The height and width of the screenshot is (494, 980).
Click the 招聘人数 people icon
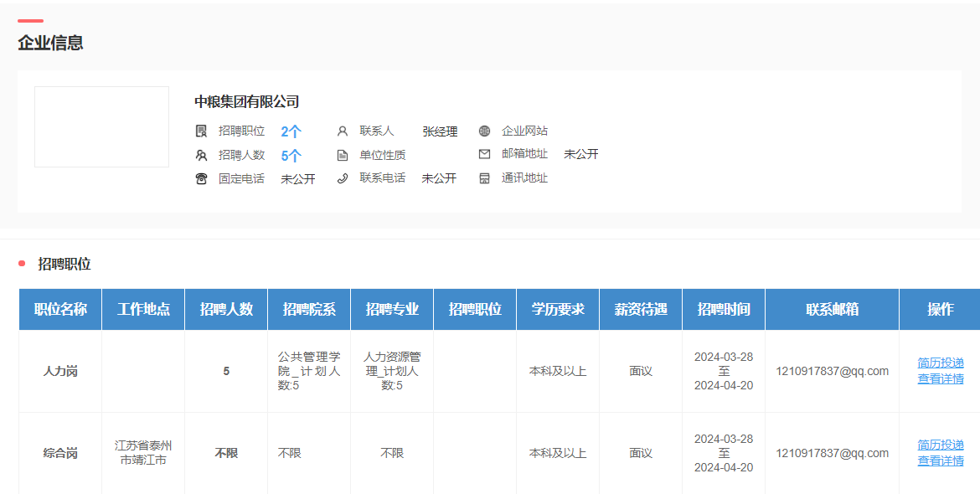click(x=201, y=155)
